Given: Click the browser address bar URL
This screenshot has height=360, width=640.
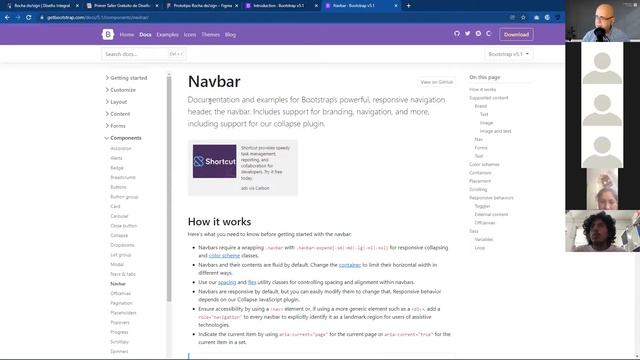Looking at the screenshot, I should (x=98, y=18).
